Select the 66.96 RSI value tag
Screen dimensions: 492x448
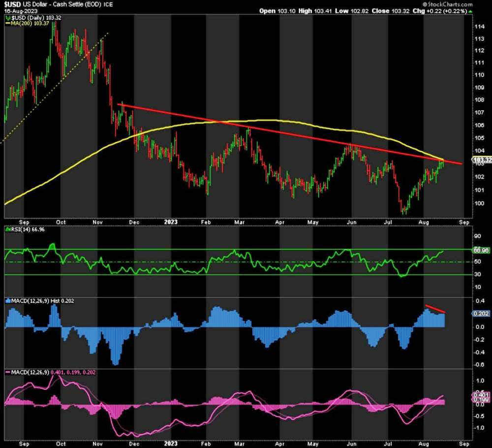[x=481, y=250]
